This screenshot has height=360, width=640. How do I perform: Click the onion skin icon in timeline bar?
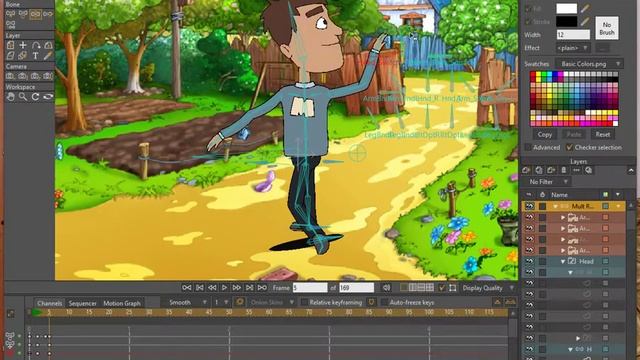[240, 302]
